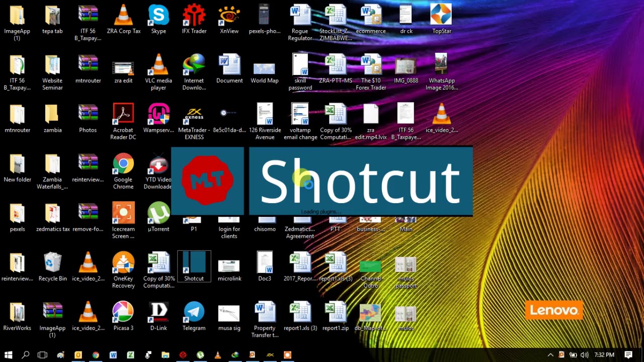Open the volume control in tray
Screen dimensions: 644x362
pos(584,355)
